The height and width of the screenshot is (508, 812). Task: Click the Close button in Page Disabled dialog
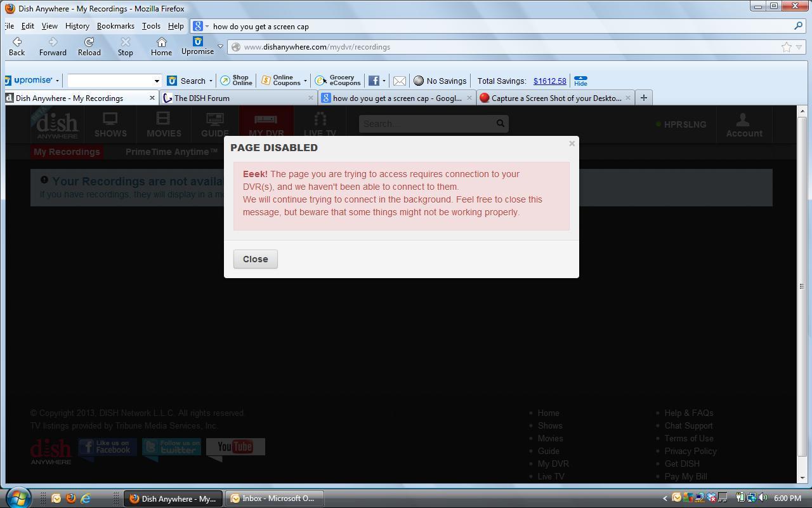(255, 259)
